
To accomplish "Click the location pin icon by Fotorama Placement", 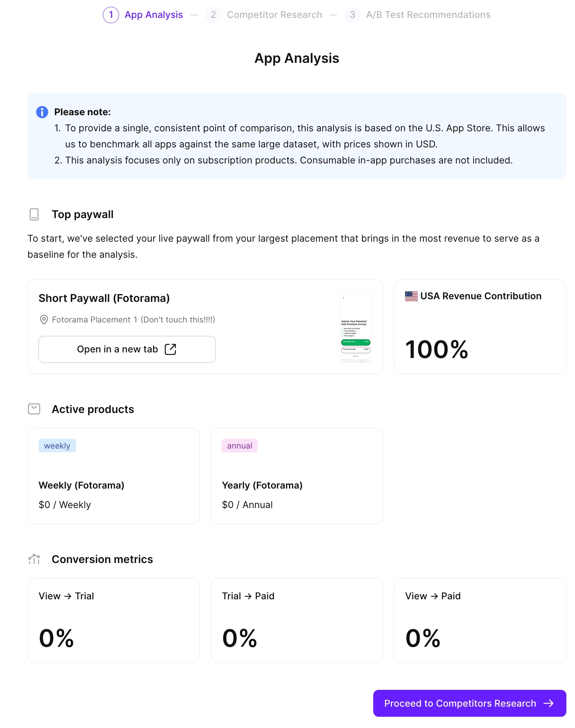I will [x=44, y=319].
